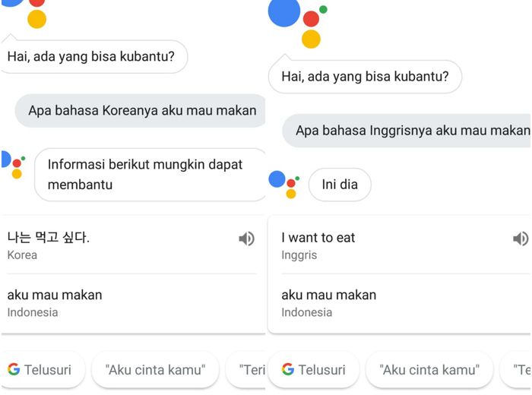
Task: Tap 'aku mau makan' source text in left card
Action: pyautogui.click(x=55, y=295)
